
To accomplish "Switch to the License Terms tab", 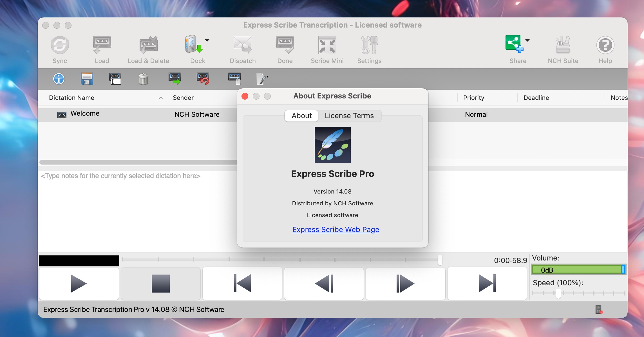I will (x=349, y=116).
